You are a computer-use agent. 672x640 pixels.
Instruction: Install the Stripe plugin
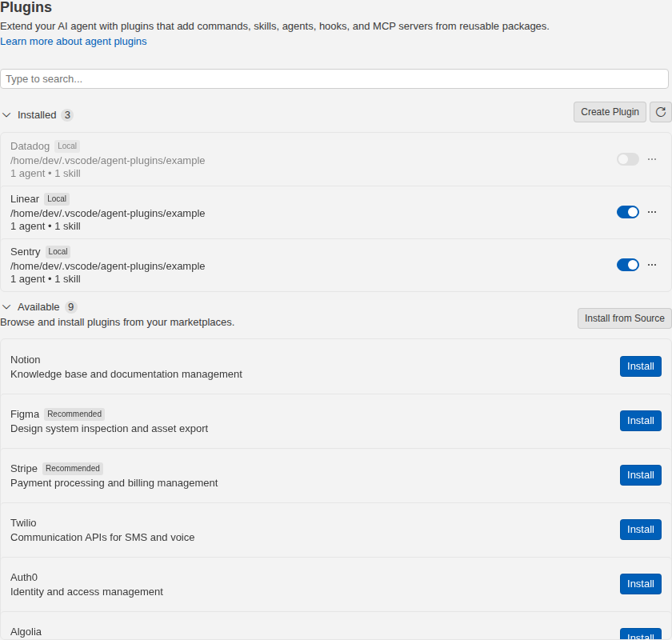click(640, 475)
